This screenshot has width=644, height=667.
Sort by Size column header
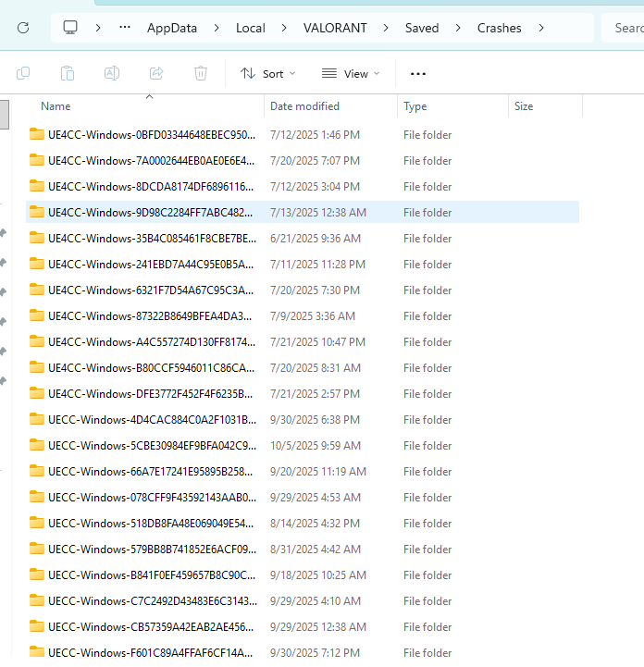point(545,106)
